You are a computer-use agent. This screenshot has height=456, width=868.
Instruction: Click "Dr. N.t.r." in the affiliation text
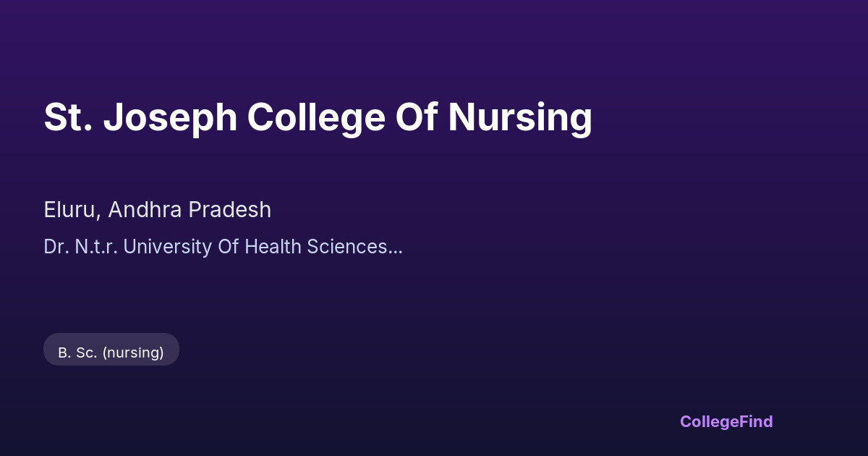(80, 247)
